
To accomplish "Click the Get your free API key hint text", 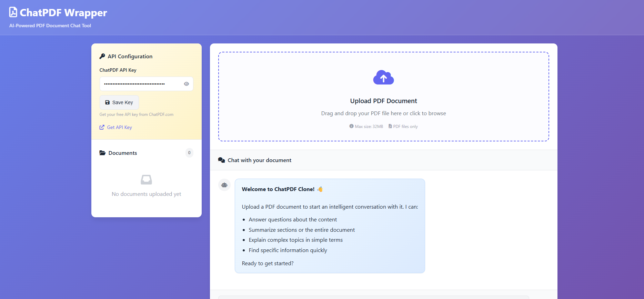I will tap(137, 114).
